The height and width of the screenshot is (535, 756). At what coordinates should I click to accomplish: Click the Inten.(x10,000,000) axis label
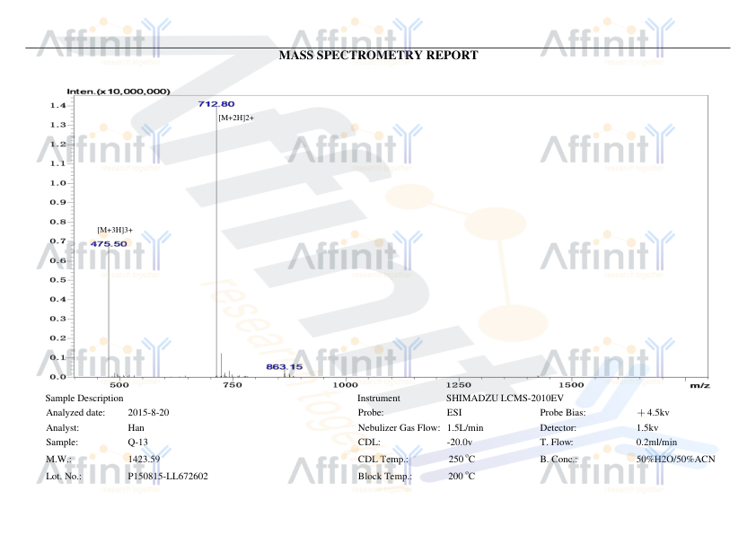pos(119,92)
